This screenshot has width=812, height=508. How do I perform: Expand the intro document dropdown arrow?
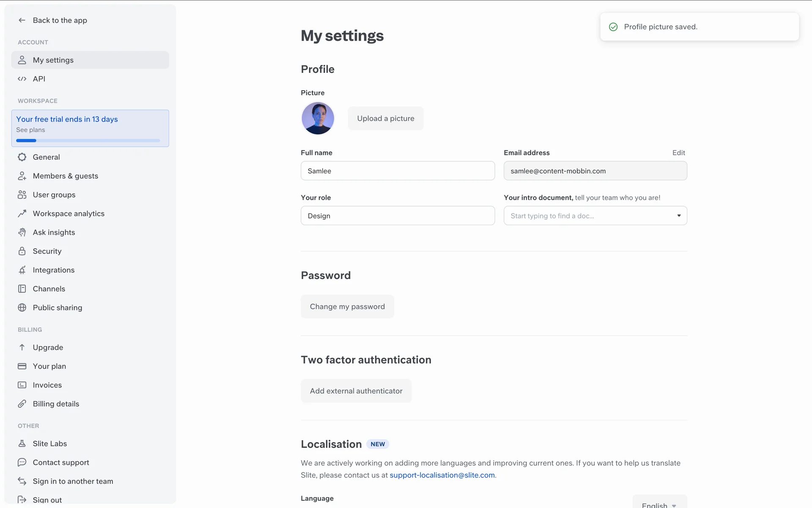point(679,216)
